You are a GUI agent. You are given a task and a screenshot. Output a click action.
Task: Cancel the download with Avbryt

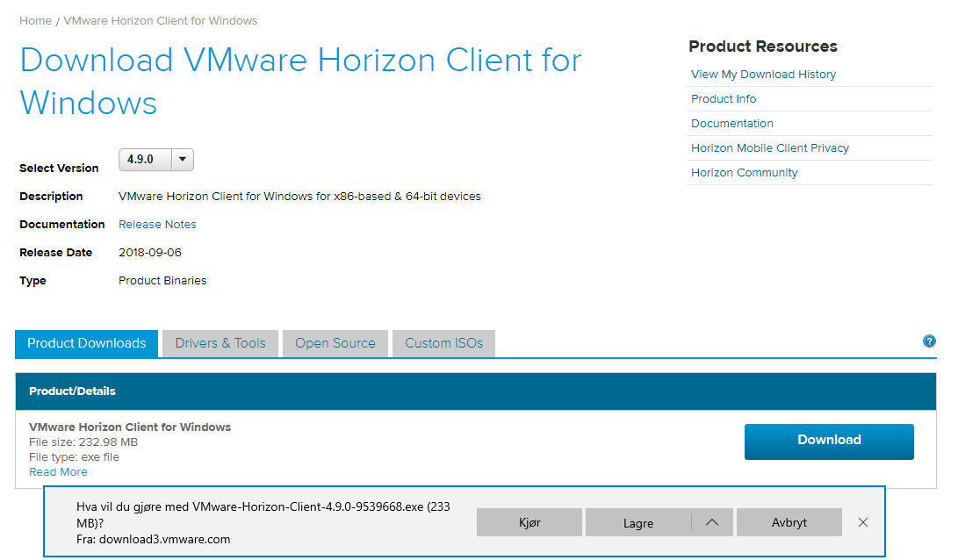point(789,522)
